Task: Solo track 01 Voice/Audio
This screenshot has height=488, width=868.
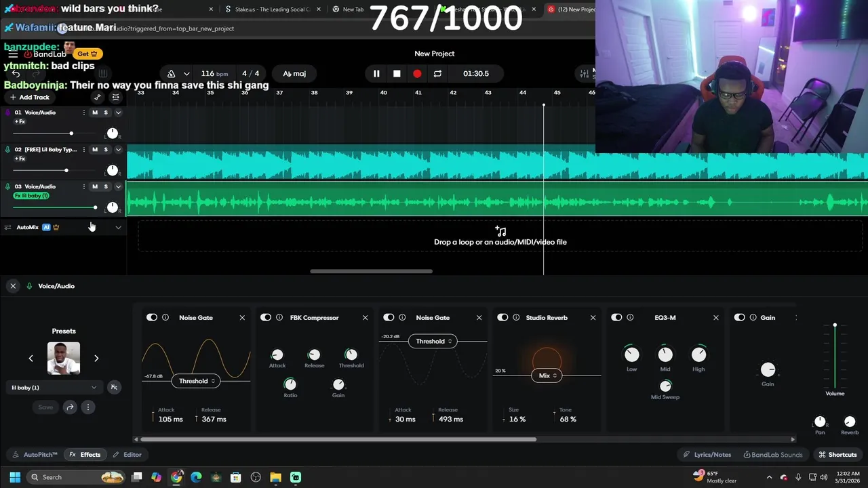Action: tap(106, 113)
